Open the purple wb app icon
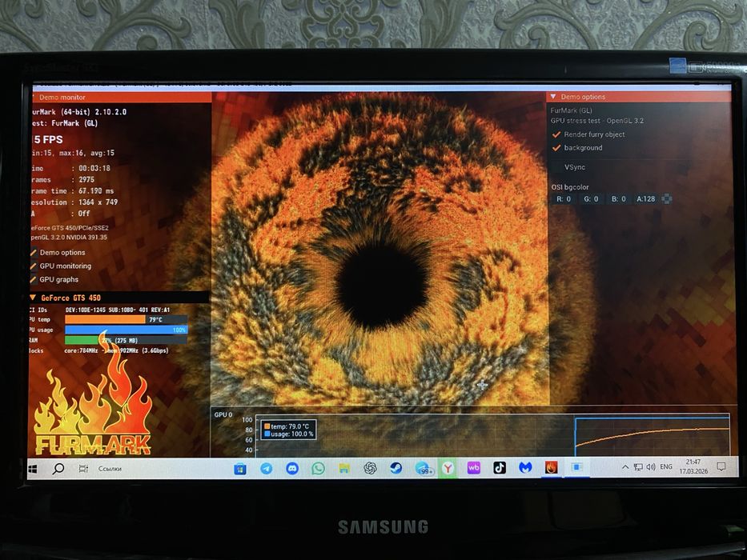This screenshot has width=747, height=560. [473, 468]
